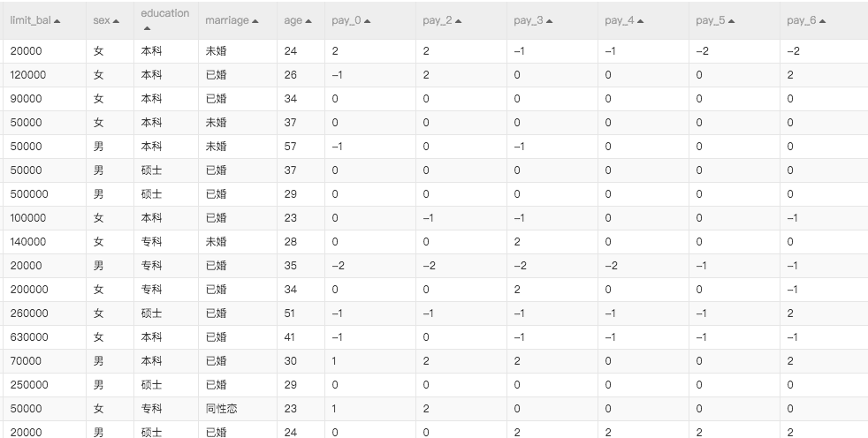This screenshot has height=438, width=868.
Task: Click the pay_5 column sort arrow
Action: (731, 21)
